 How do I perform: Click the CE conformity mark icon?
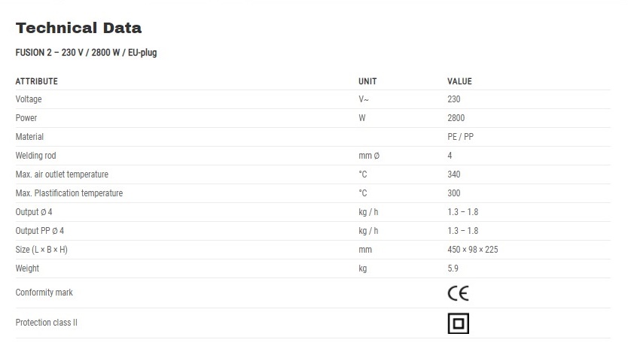(458, 293)
